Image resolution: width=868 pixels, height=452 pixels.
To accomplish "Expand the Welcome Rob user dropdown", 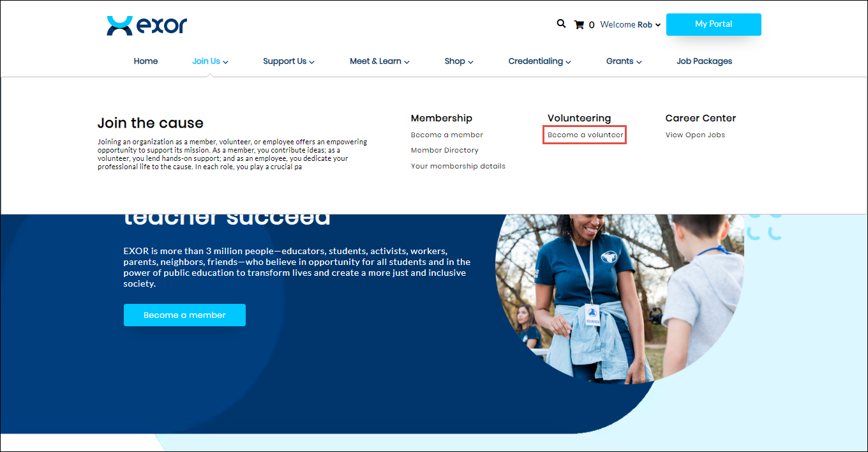I will tap(631, 25).
